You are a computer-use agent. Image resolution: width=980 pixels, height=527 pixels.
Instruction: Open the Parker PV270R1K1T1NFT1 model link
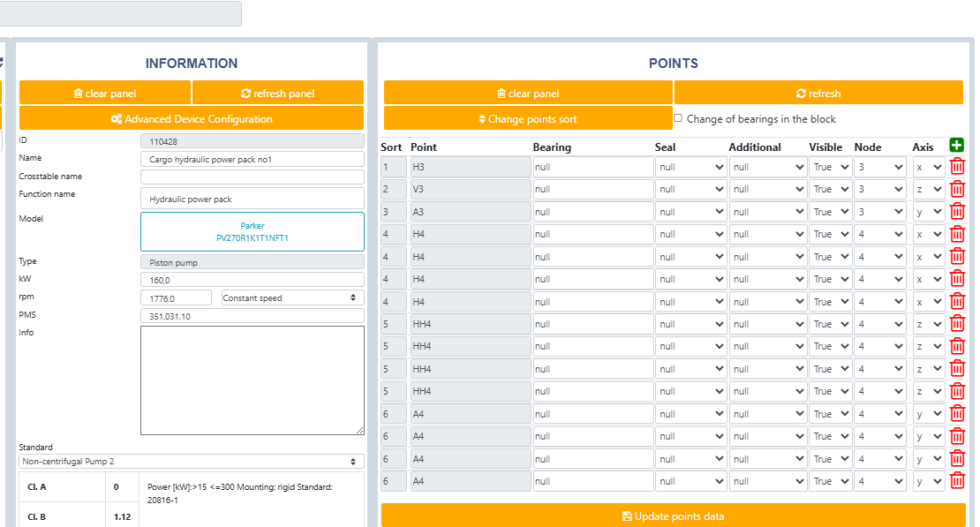[x=253, y=232]
